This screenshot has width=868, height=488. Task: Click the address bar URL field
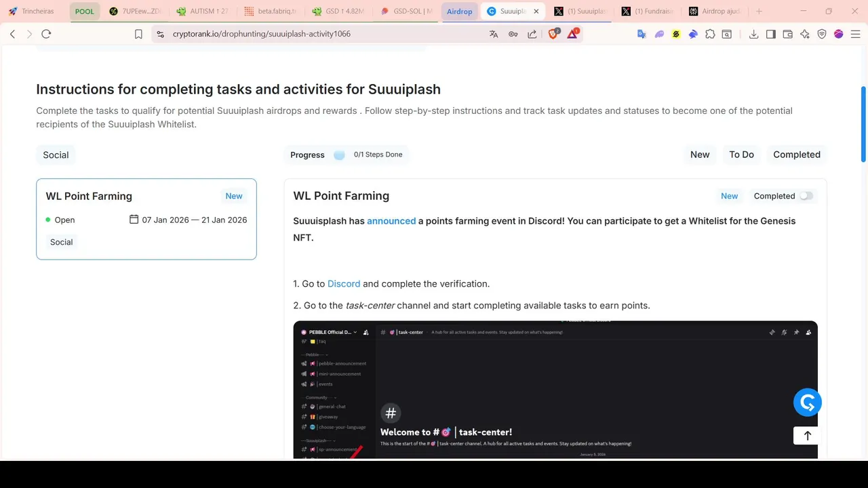(325, 34)
